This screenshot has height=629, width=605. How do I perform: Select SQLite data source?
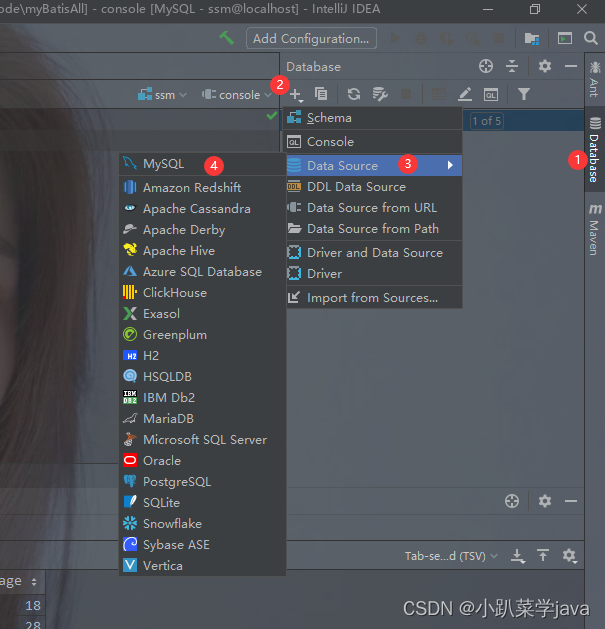point(202,503)
